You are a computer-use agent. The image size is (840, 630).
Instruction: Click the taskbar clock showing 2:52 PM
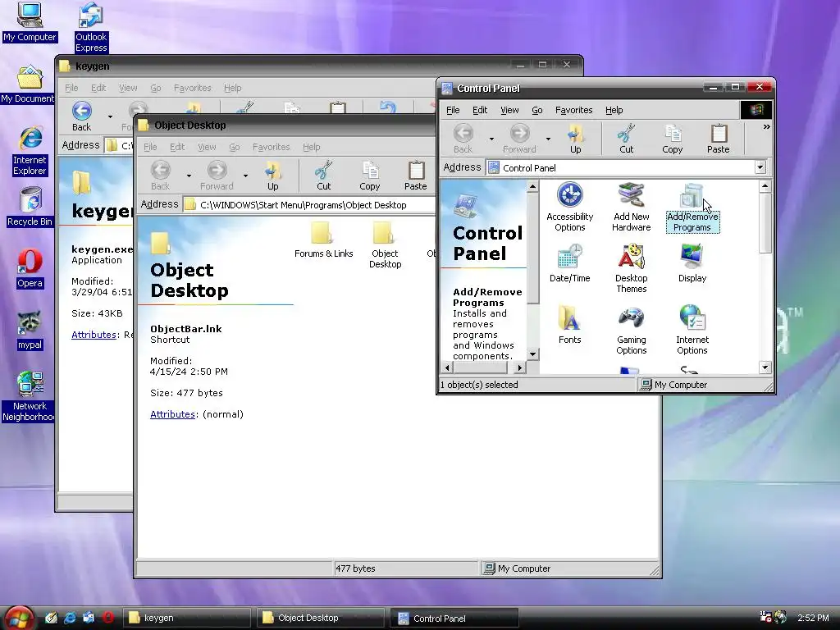tap(813, 618)
